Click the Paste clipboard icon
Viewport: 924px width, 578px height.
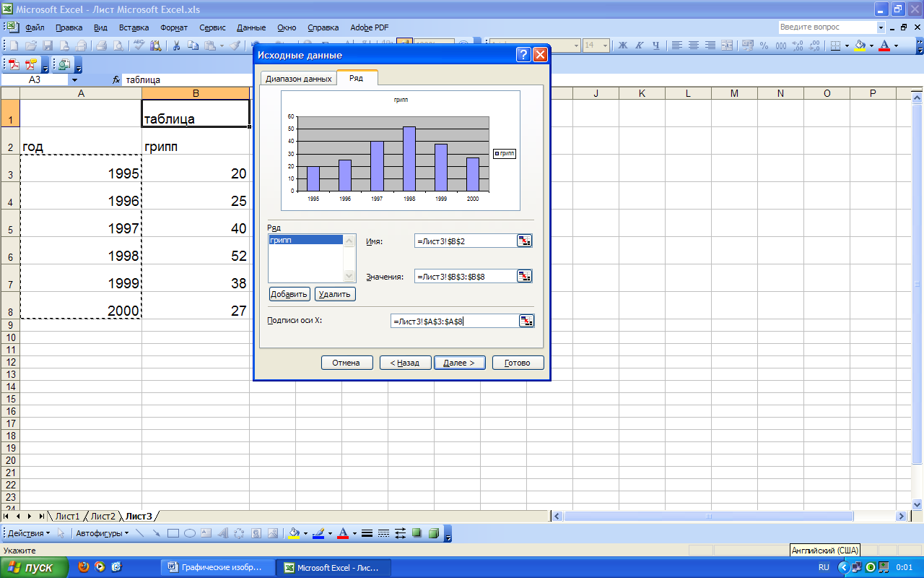(x=210, y=46)
